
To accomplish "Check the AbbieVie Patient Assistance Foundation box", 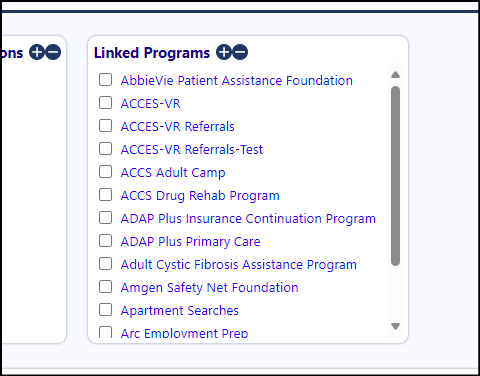I will click(105, 80).
